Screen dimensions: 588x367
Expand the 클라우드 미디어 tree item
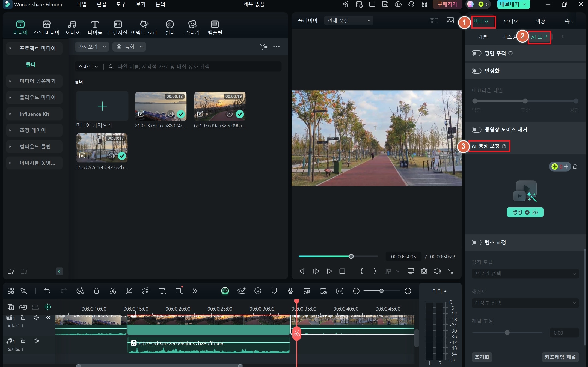click(x=10, y=97)
